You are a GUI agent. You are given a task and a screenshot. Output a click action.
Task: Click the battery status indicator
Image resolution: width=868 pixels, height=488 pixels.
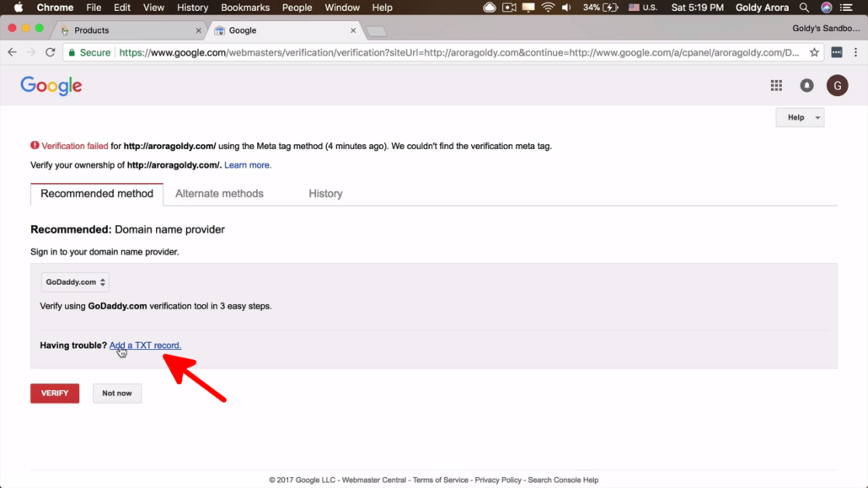coord(601,8)
